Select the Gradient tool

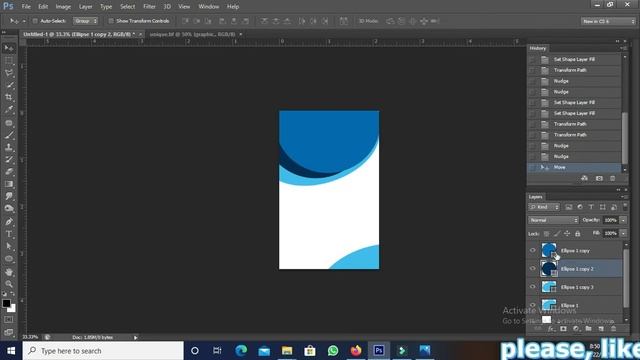(9, 184)
